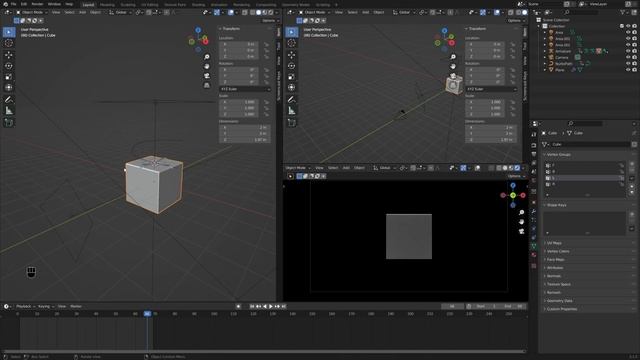
Task: Select the Move tool in left viewport
Action: coord(9,55)
